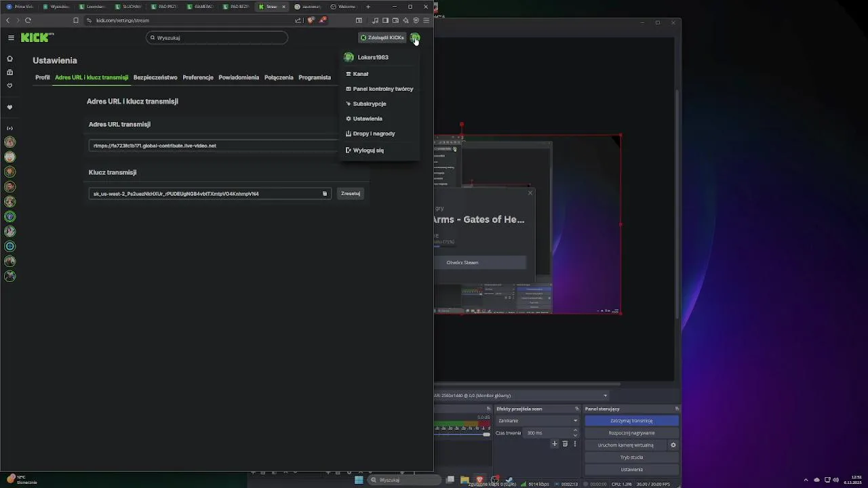Go to Home via sidebar house icon
This screenshot has width=868, height=488.
9,59
